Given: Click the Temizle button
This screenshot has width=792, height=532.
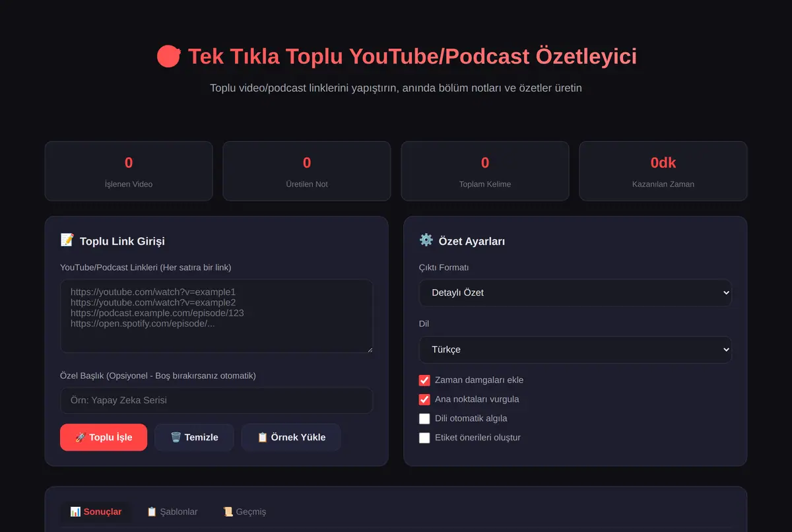Looking at the screenshot, I should click(x=194, y=437).
